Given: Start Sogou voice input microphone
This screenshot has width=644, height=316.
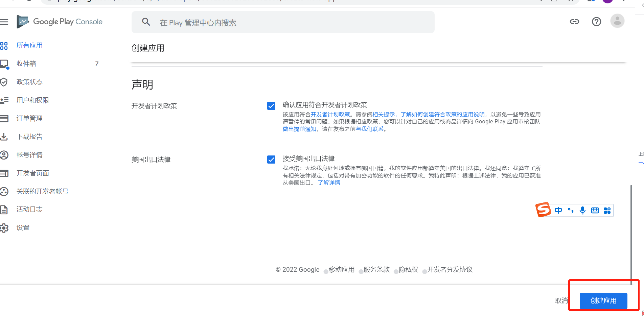Looking at the screenshot, I should [x=582, y=210].
